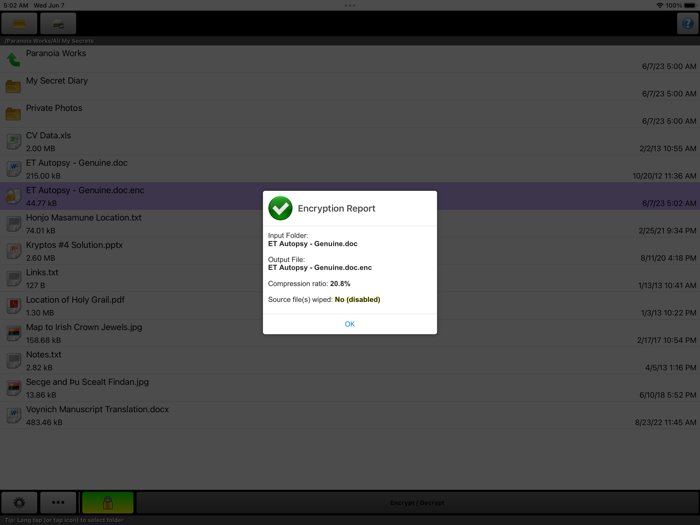This screenshot has height=525, width=700.
Task: Select Voynich Manuscript Translation.docx name
Action: coord(97,409)
